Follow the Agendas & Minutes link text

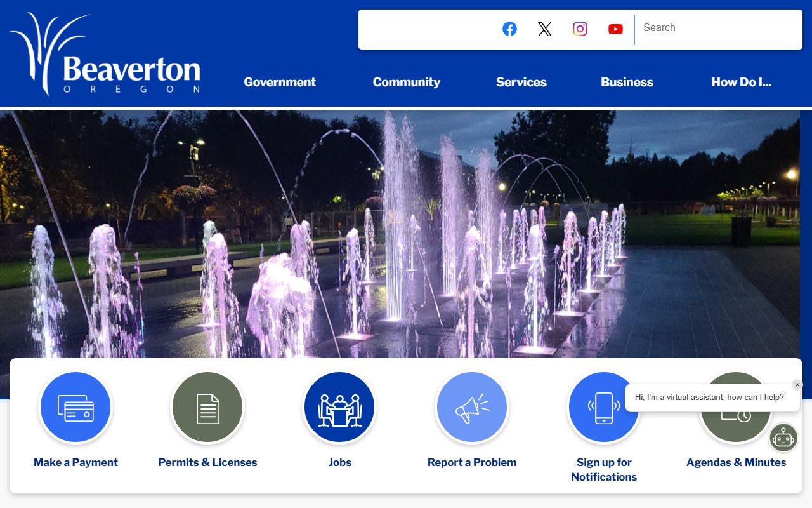[736, 462]
